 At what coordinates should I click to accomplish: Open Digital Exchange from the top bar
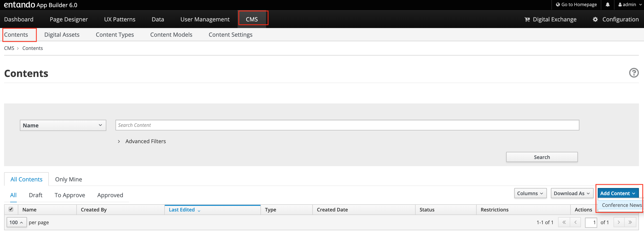pyautogui.click(x=550, y=19)
